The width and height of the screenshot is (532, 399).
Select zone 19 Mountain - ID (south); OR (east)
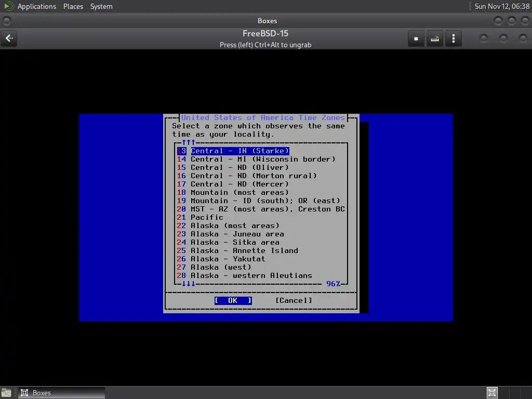[258, 201]
